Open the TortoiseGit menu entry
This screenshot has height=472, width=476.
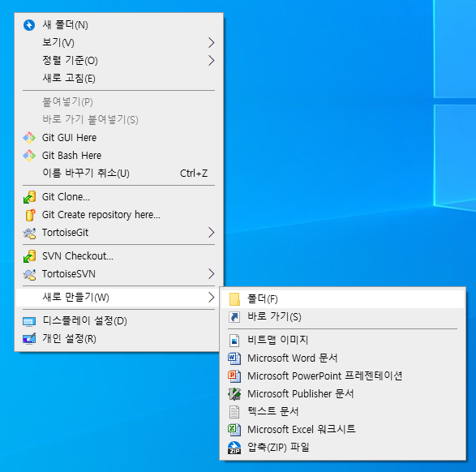[119, 233]
